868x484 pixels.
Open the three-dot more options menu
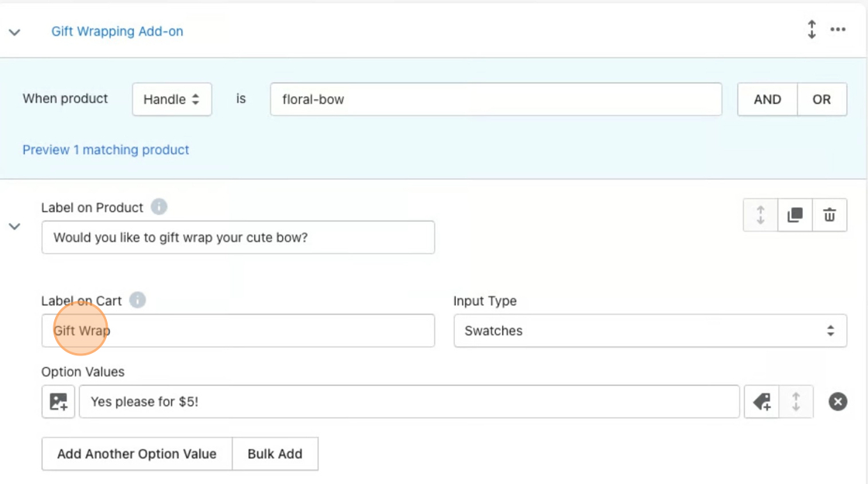pos(838,30)
